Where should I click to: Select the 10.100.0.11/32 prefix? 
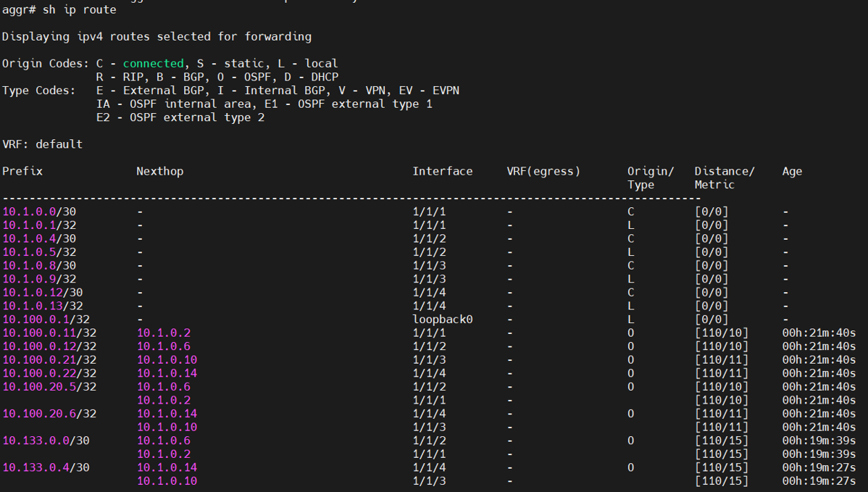pyautogui.click(x=49, y=333)
